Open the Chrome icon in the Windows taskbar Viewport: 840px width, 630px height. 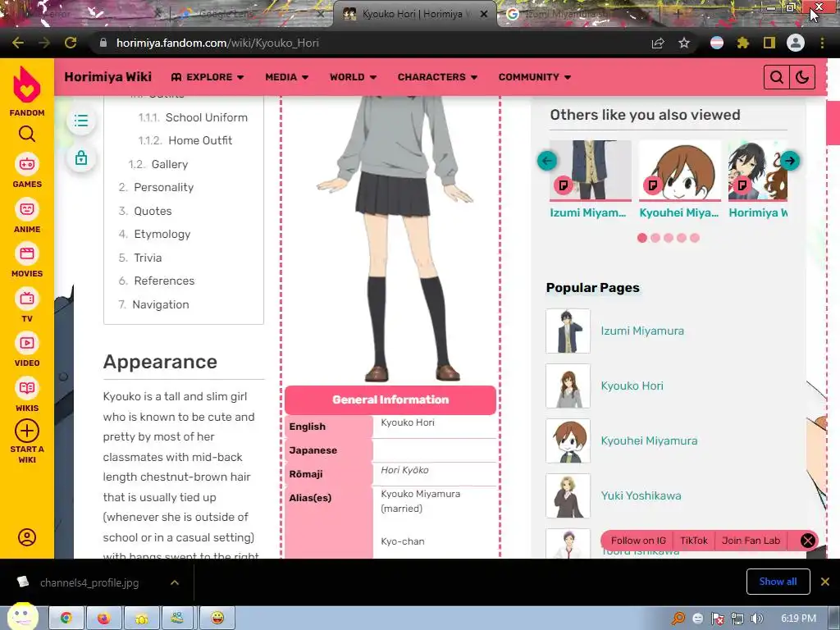tap(66, 619)
